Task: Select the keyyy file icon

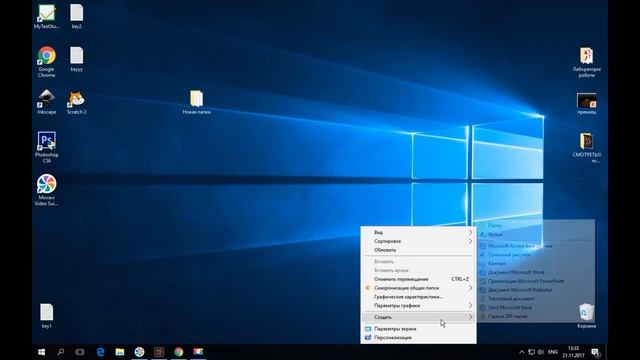Action: point(76,59)
